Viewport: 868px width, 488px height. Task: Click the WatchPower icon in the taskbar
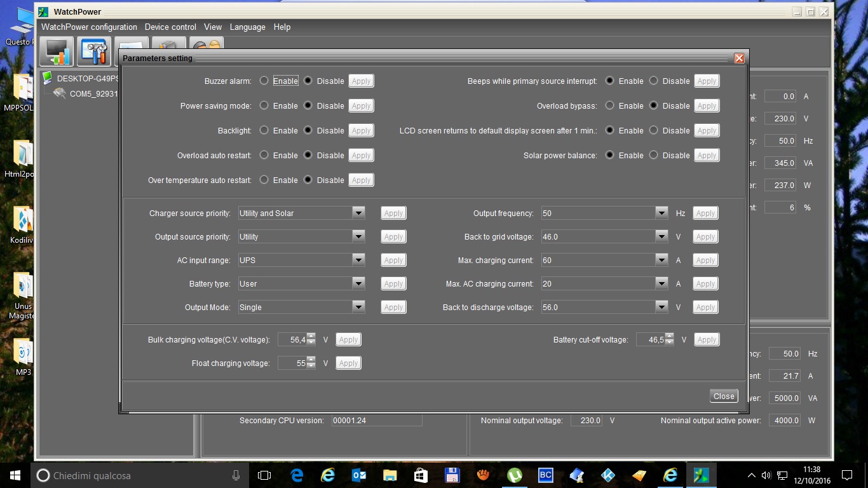click(x=702, y=475)
